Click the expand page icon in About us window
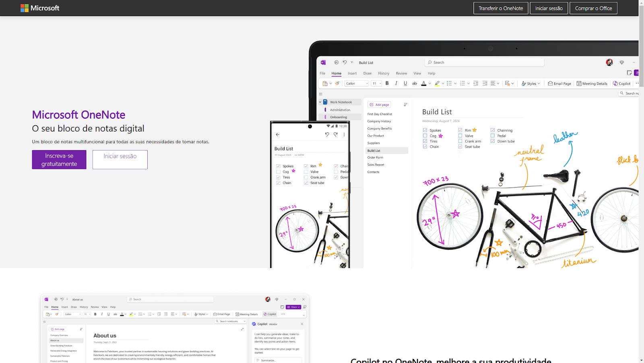The width and height of the screenshot is (644, 363). point(242,329)
